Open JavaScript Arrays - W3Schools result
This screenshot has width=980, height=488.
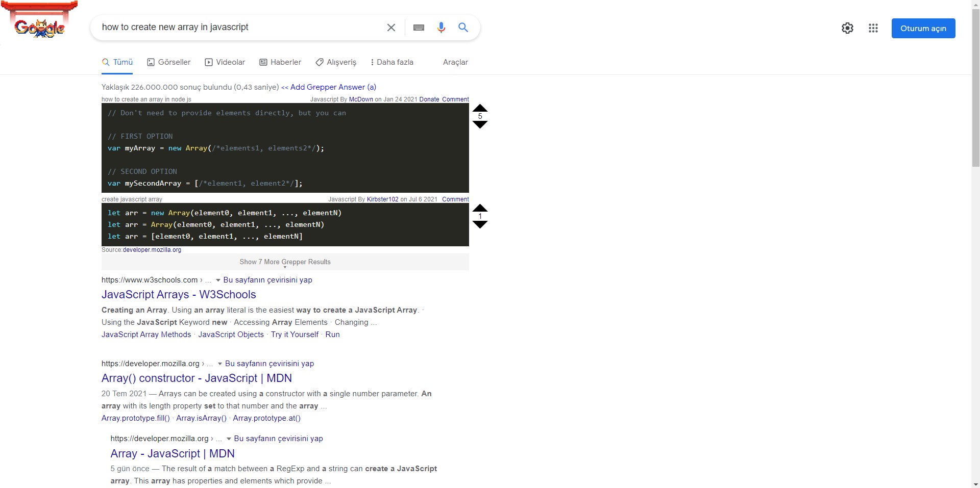(x=179, y=294)
